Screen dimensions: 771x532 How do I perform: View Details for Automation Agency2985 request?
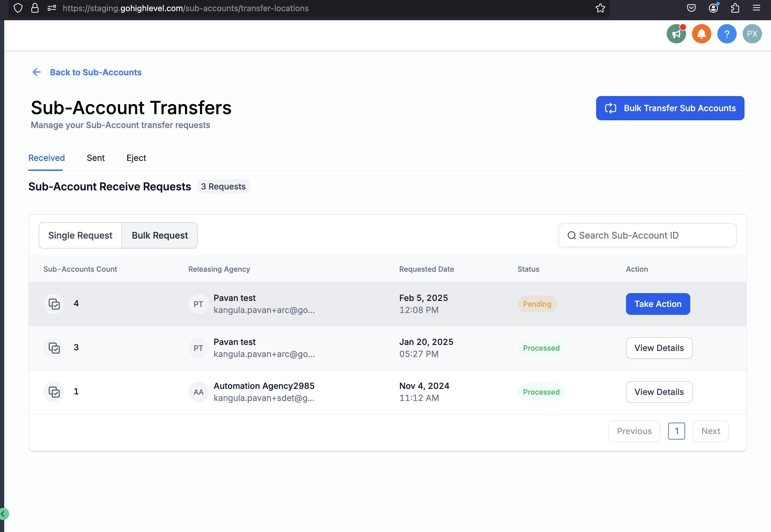click(659, 392)
